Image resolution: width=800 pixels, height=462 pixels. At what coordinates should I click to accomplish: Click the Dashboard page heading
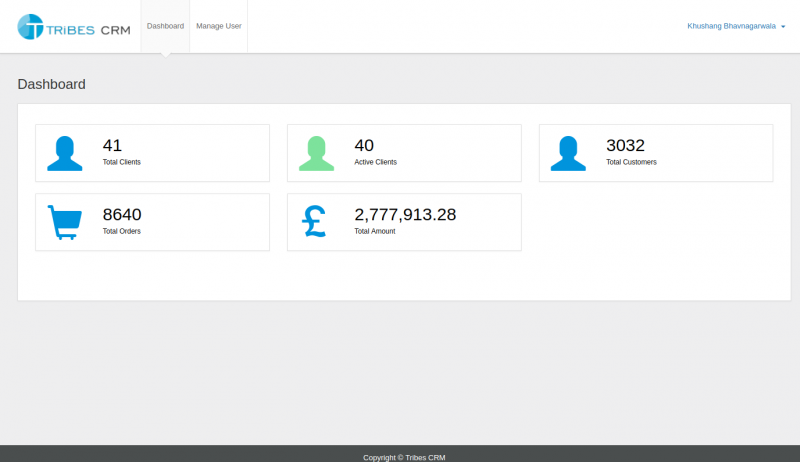pos(51,84)
